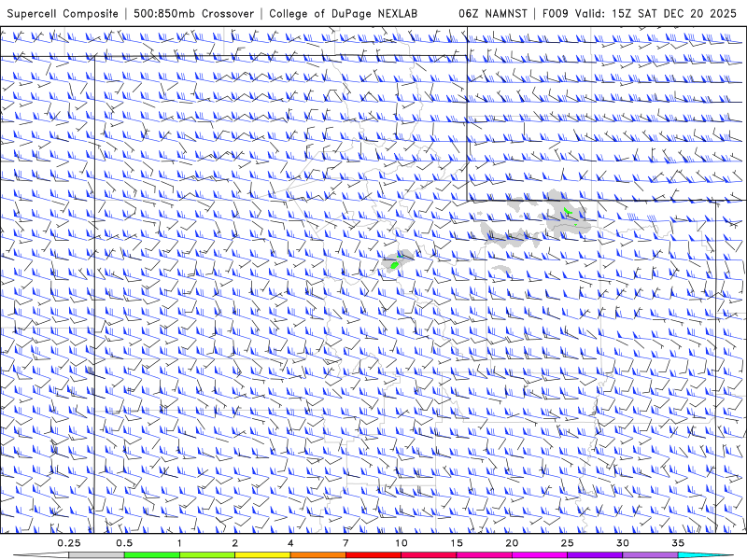Click the "0.5" legend value

click(124, 543)
